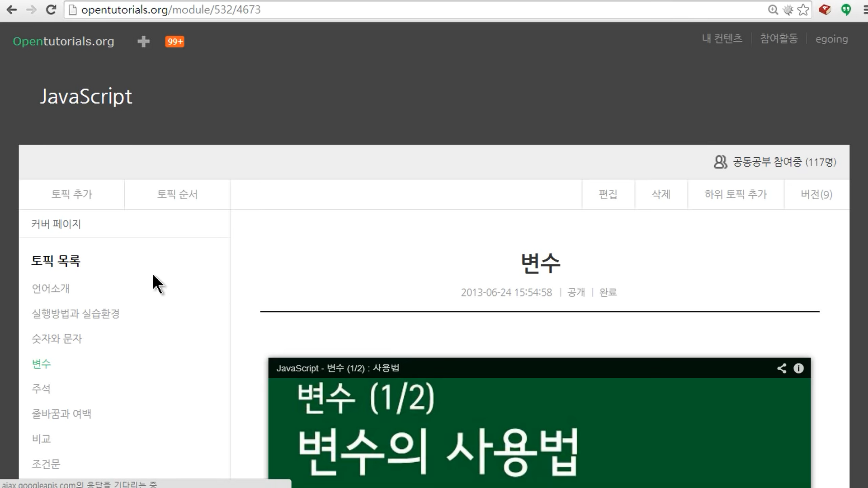
Task: Click the browser back arrow
Action: (x=12, y=9)
